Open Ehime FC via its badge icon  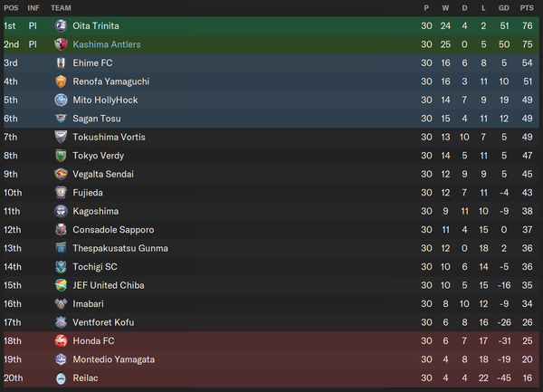[61, 63]
